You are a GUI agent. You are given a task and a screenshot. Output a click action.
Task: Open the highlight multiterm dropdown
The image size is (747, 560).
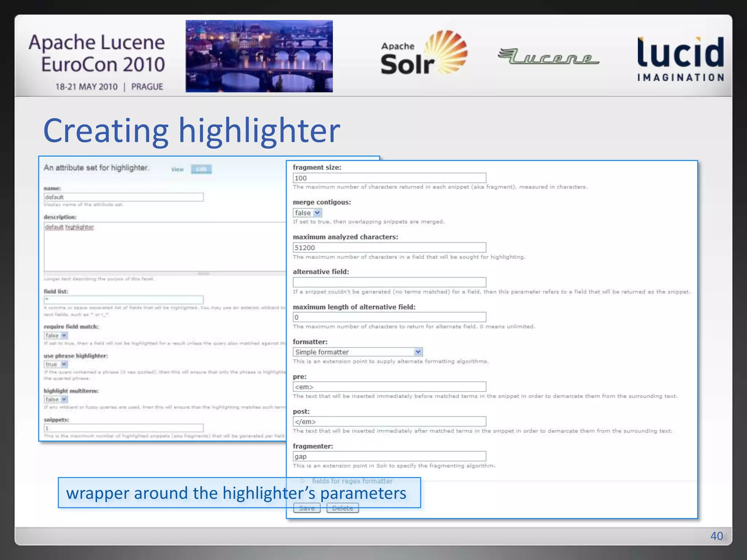coord(56,400)
